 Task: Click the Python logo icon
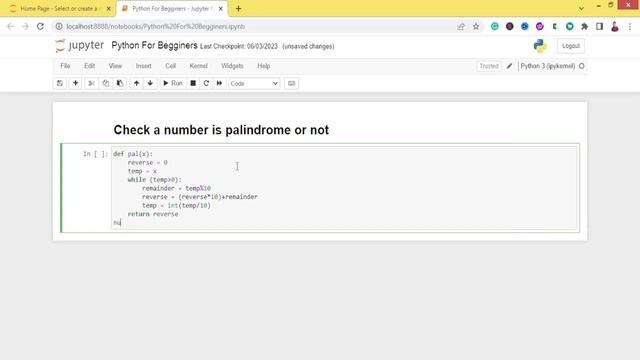540,46
